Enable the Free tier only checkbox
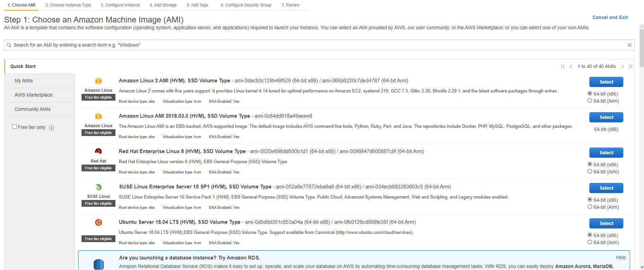This screenshot has height=270, width=644. pos(15,127)
